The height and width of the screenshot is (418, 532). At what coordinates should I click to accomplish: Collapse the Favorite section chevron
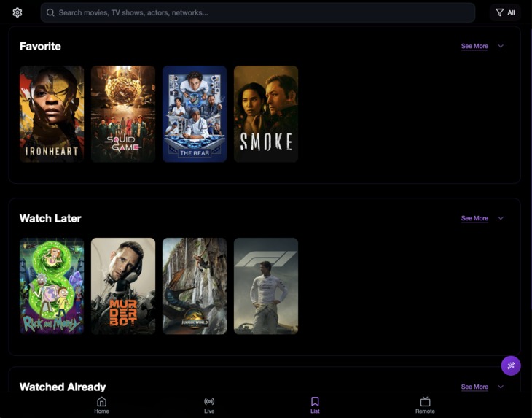click(x=501, y=46)
